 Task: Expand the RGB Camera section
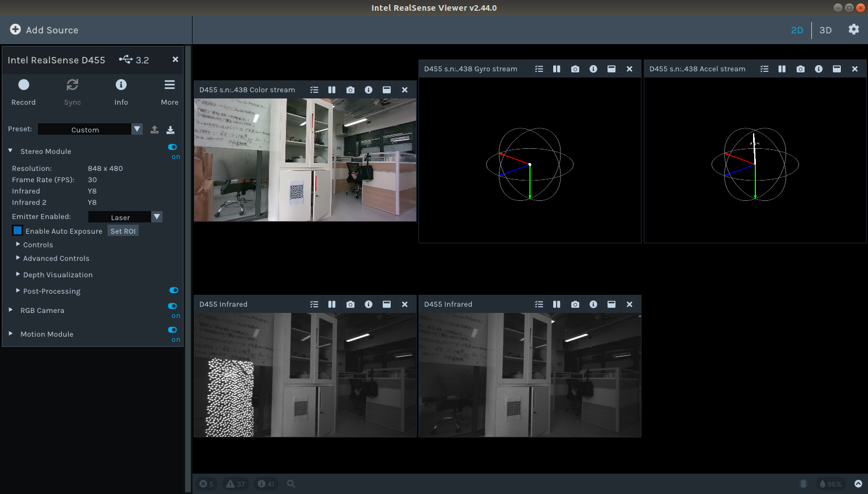pos(10,310)
